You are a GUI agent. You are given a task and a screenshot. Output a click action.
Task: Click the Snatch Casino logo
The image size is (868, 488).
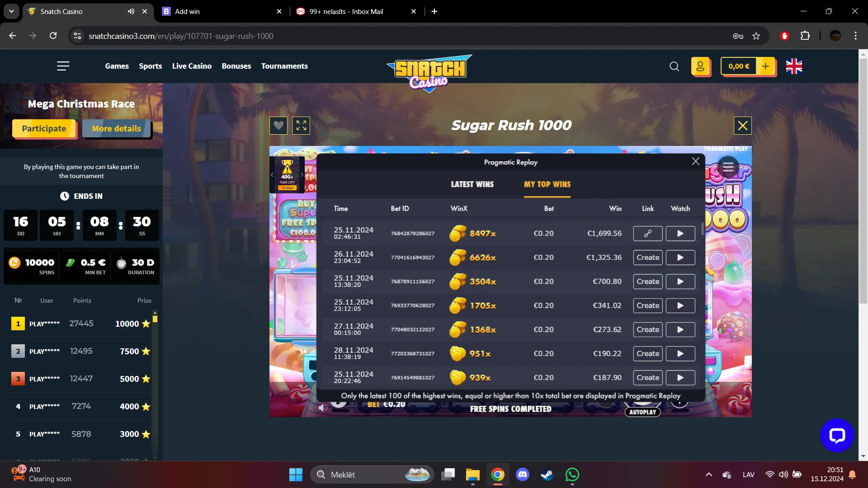[x=429, y=73]
